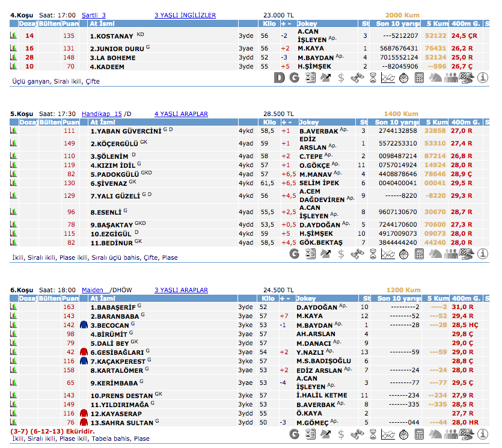
Task: Click the horse heads icon under race 4
Action: pyautogui.click(x=435, y=78)
